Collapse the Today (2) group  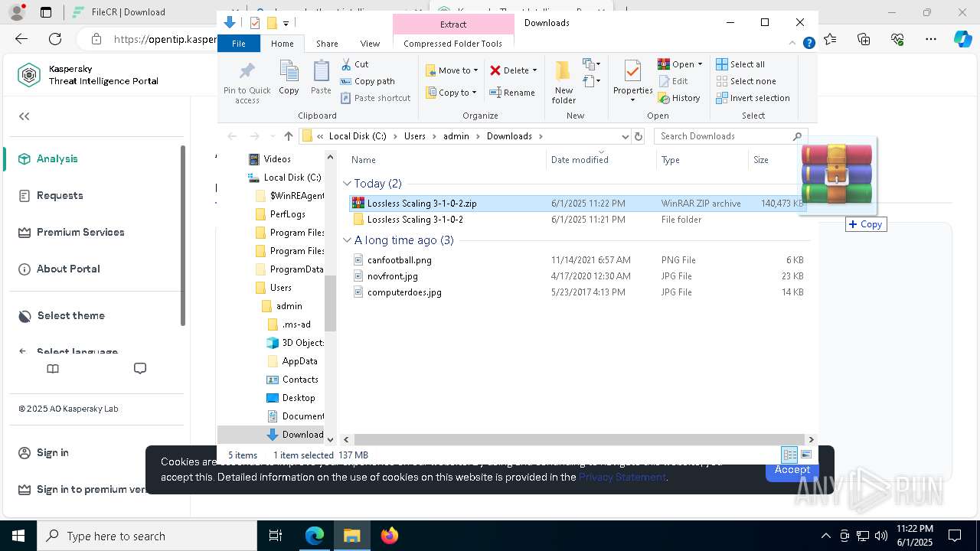coord(347,184)
